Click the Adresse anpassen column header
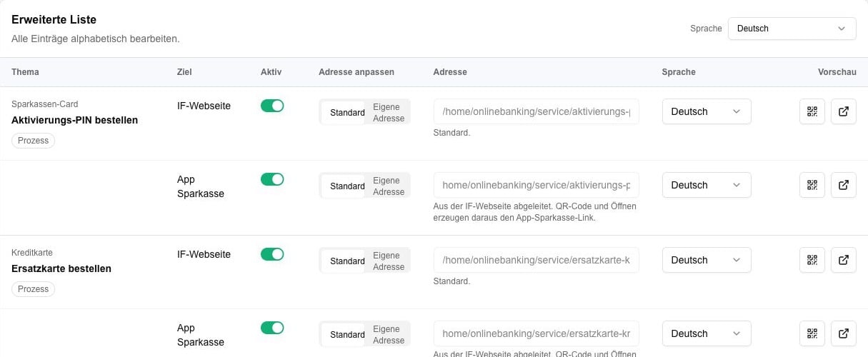This screenshot has height=357, width=868. [x=356, y=72]
